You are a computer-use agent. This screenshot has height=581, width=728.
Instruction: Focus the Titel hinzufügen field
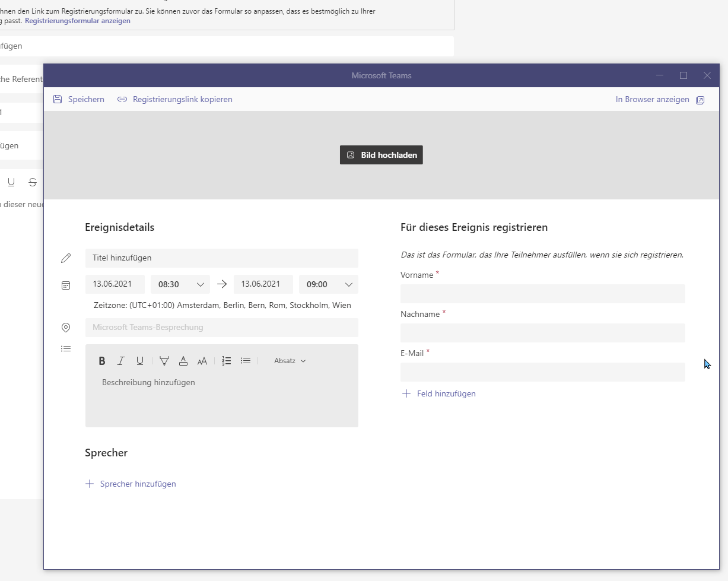(222, 258)
